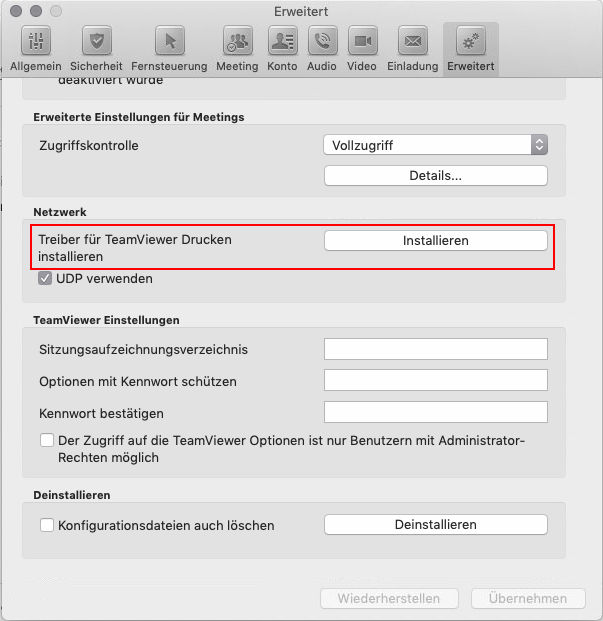Image resolution: width=603 pixels, height=621 pixels.
Task: Click the Details... button
Action: (436, 175)
